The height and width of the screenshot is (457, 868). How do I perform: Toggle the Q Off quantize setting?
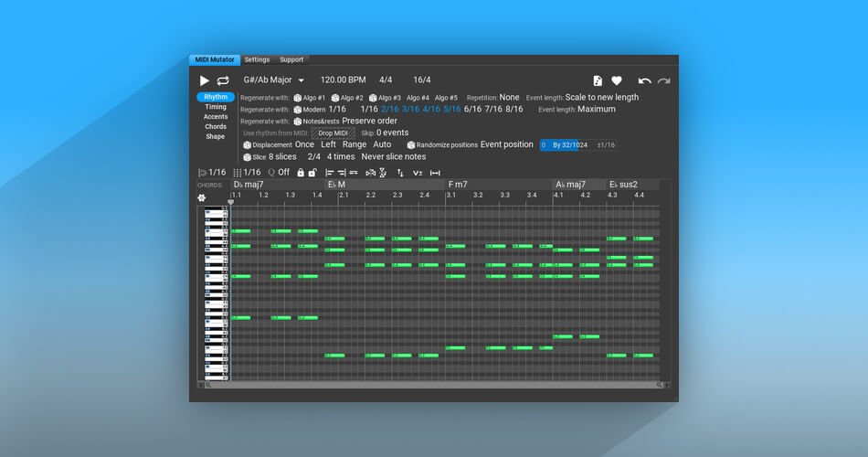click(279, 172)
